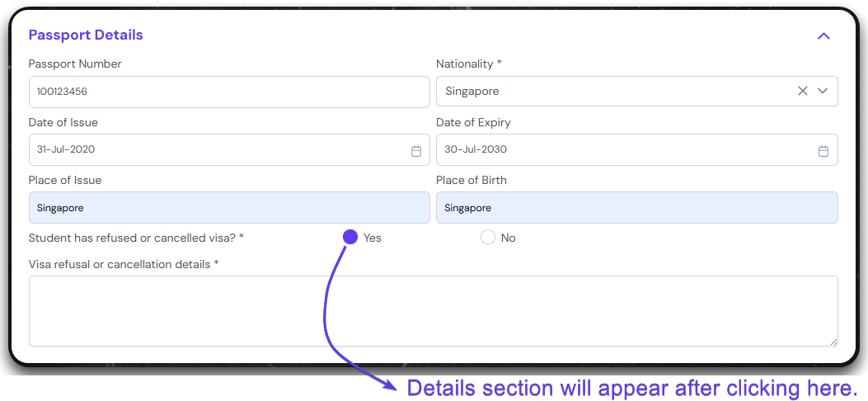Open the Nationality dropdown arrow
Viewport: 868px width, 401px height.
(x=823, y=92)
